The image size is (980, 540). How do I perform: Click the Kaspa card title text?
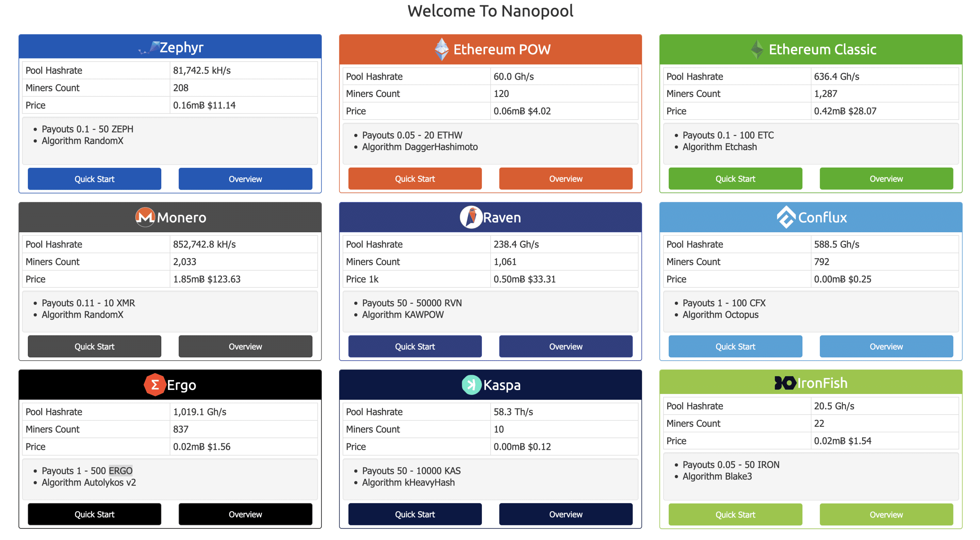coord(502,385)
